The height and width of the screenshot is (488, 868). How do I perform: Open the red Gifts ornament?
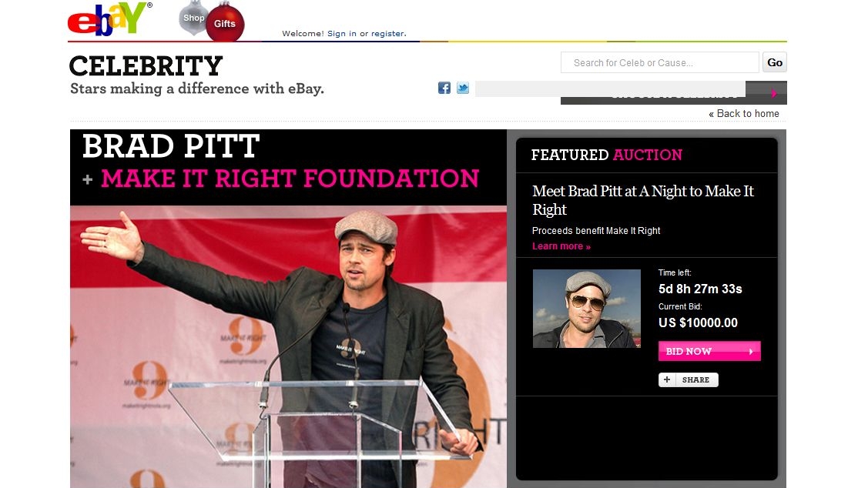225,22
